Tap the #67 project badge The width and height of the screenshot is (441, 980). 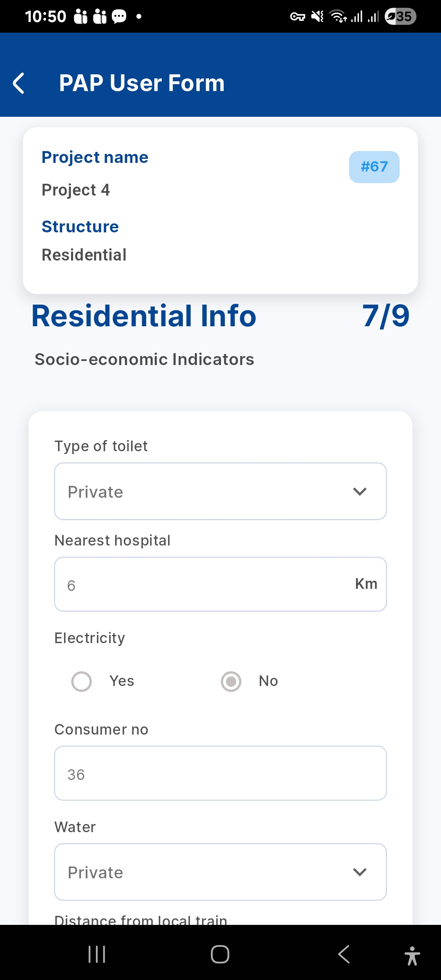tap(374, 167)
